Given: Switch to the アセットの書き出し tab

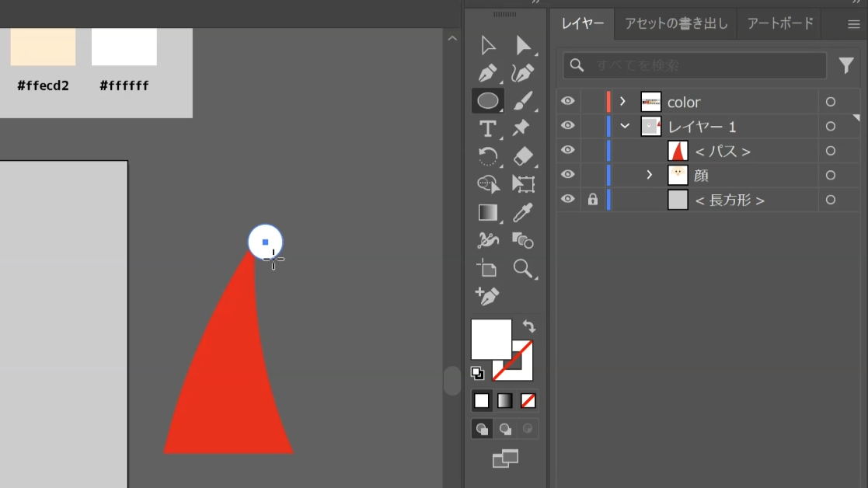Looking at the screenshot, I should (676, 23).
